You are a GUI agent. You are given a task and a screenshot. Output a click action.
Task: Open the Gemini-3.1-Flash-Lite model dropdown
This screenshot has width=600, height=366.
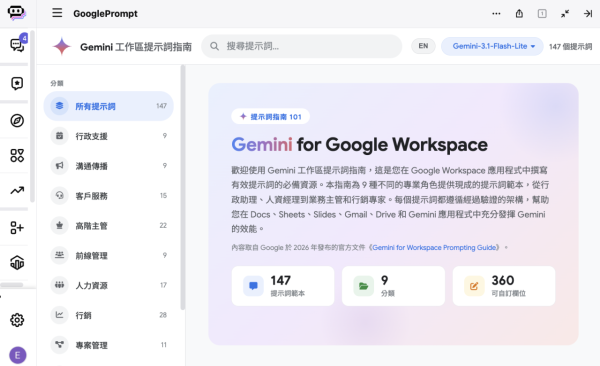(492, 46)
